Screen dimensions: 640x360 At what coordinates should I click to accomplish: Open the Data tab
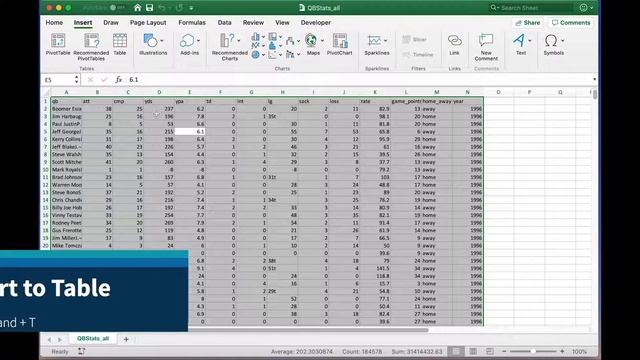(x=224, y=23)
